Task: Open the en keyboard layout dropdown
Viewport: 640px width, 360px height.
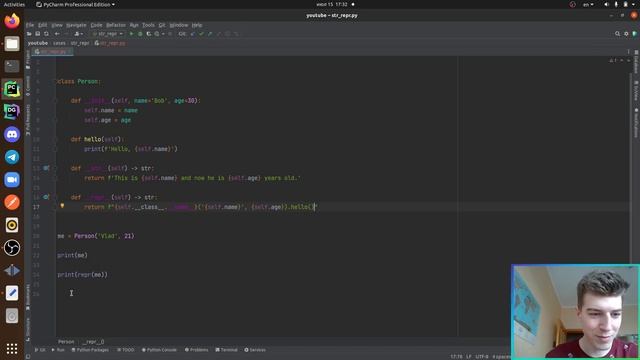Action: (x=588, y=4)
